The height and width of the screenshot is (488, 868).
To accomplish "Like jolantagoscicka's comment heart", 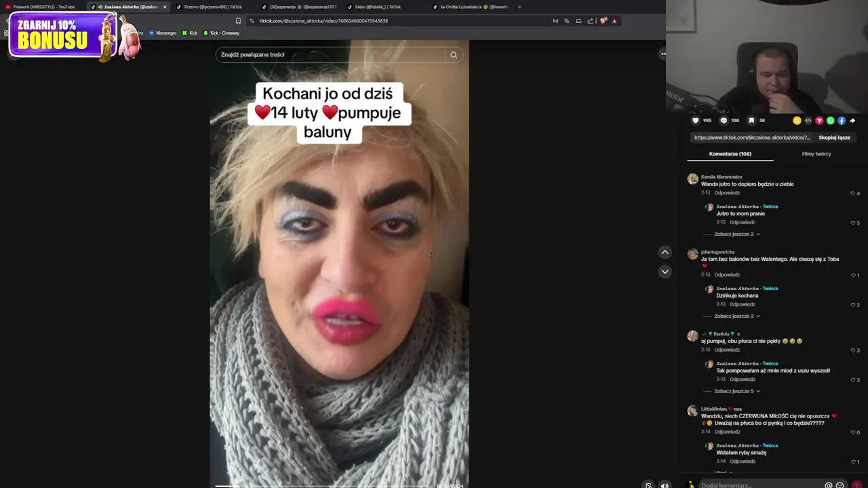I will 853,275.
